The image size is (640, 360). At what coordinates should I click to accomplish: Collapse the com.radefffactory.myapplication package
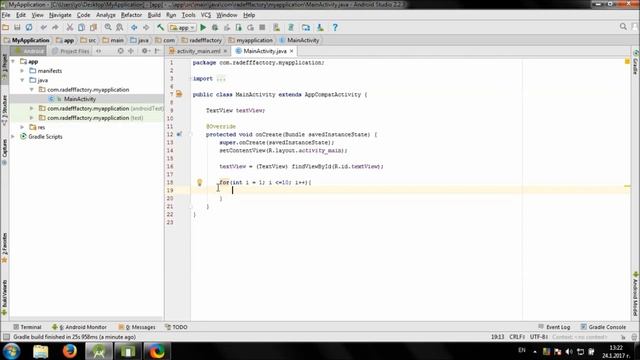pyautogui.click(x=32, y=89)
